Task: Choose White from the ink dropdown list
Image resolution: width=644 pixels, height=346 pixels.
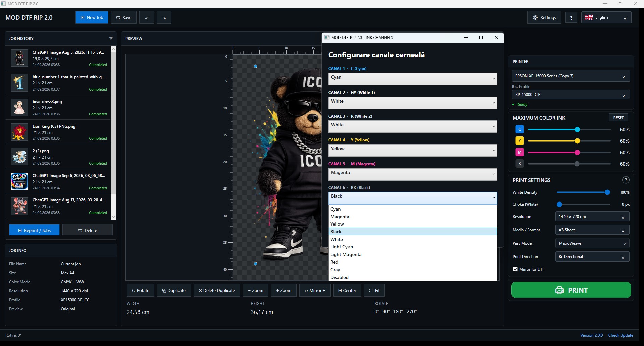Action: click(413, 239)
